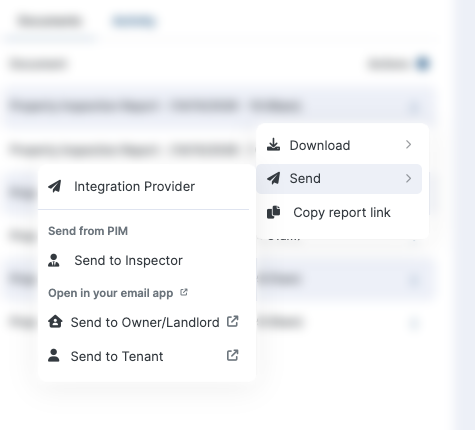Click small external icon after 'email app'
475x430 pixels.
pos(184,292)
